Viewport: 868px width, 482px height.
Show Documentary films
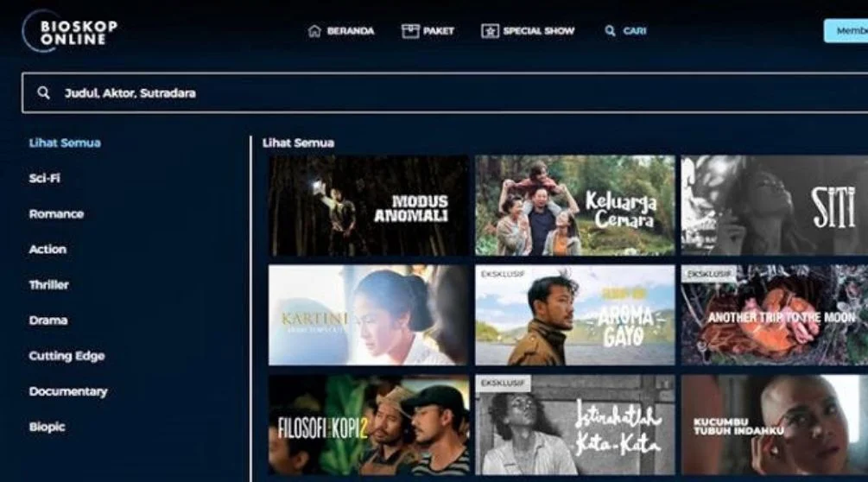tap(68, 391)
